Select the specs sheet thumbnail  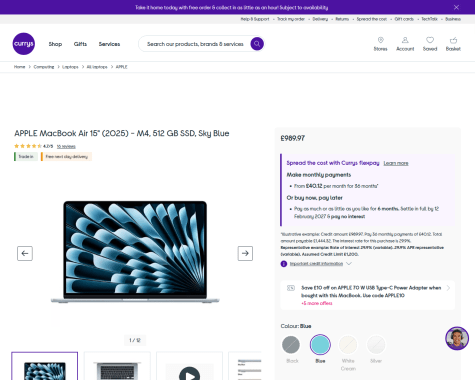245,366
